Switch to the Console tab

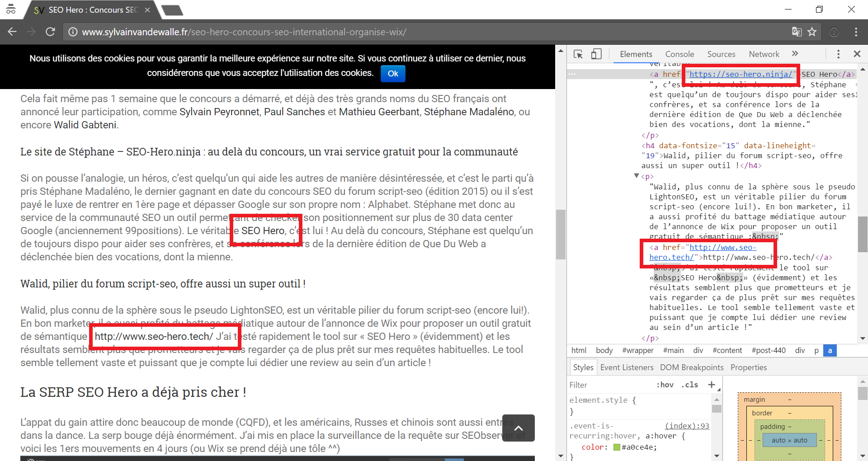679,54
